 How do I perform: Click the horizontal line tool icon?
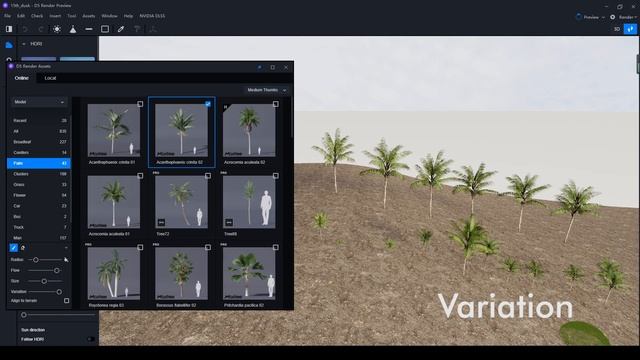click(x=89, y=29)
